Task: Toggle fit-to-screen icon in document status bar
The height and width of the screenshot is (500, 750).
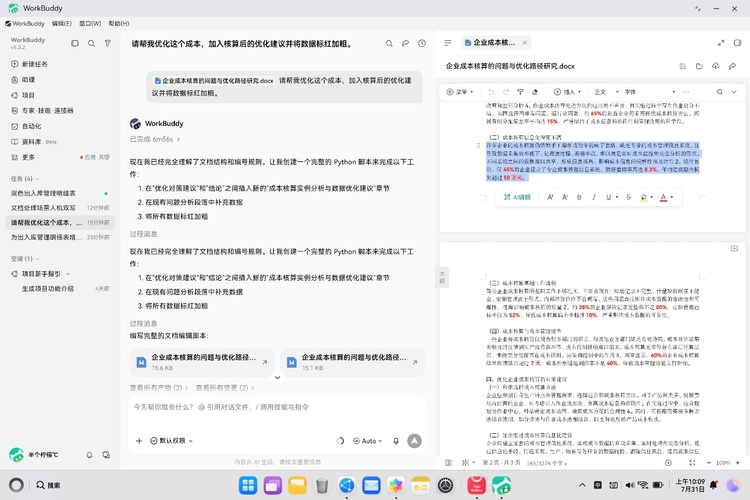Action: point(692,463)
